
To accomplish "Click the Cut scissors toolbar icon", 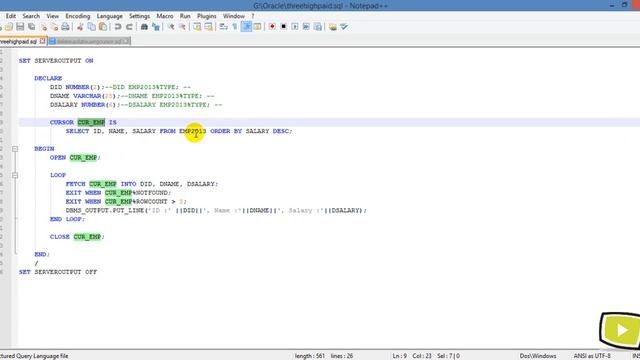I will click(x=80, y=27).
